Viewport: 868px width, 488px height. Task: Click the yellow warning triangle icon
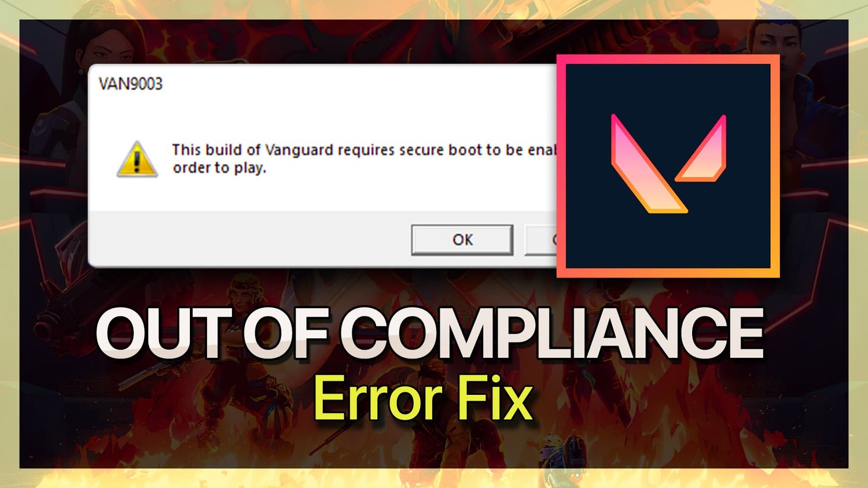coord(137,159)
